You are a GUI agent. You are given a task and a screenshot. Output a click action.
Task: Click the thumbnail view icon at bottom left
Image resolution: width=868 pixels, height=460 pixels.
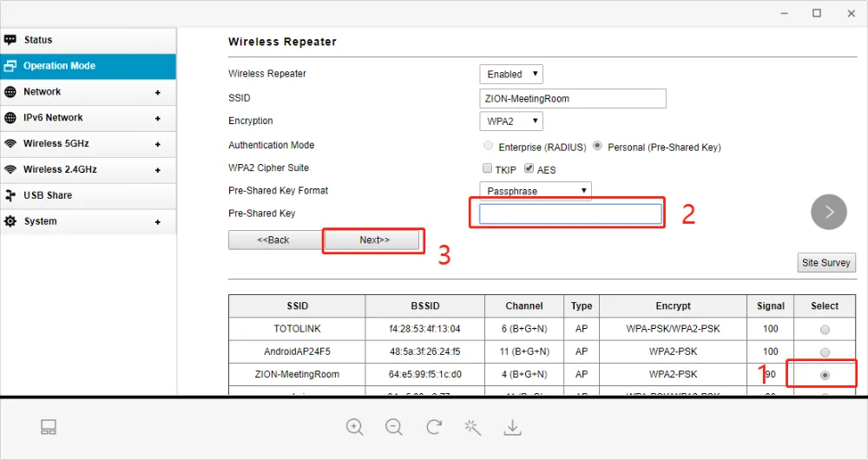(x=49, y=427)
